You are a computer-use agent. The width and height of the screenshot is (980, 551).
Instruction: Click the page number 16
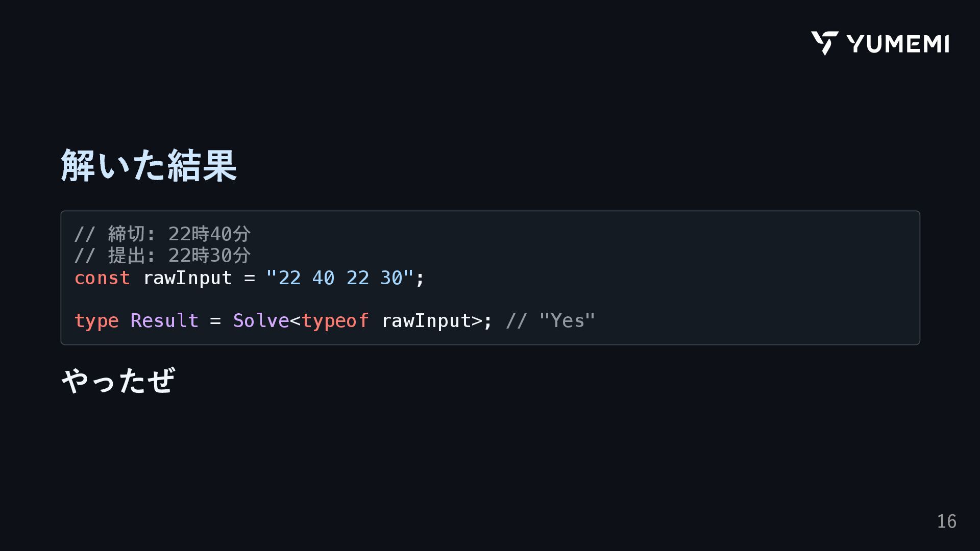point(946,521)
